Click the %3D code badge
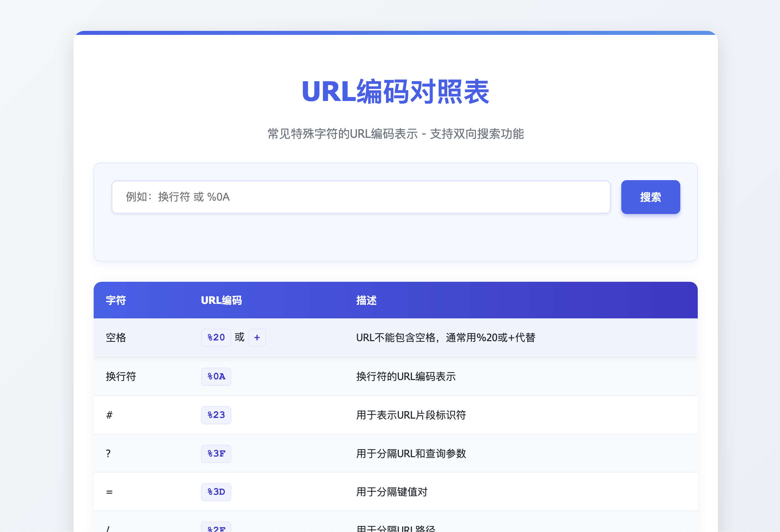Image resolution: width=780 pixels, height=532 pixels. [216, 492]
